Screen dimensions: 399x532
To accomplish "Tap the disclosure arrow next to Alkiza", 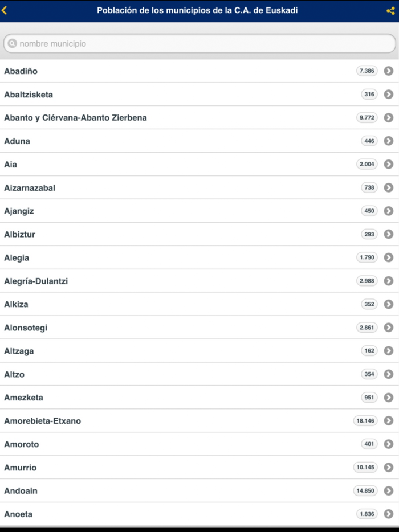I will [x=389, y=304].
